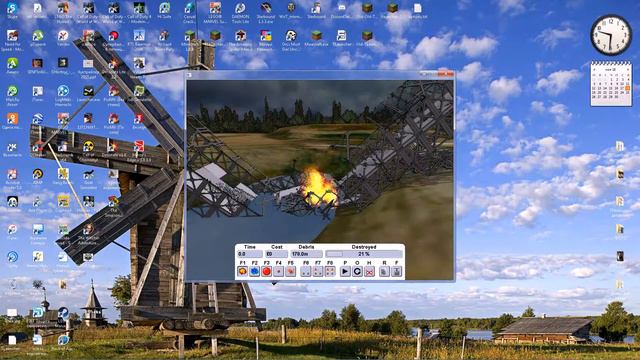Click the H red cross button

[x=369, y=271]
